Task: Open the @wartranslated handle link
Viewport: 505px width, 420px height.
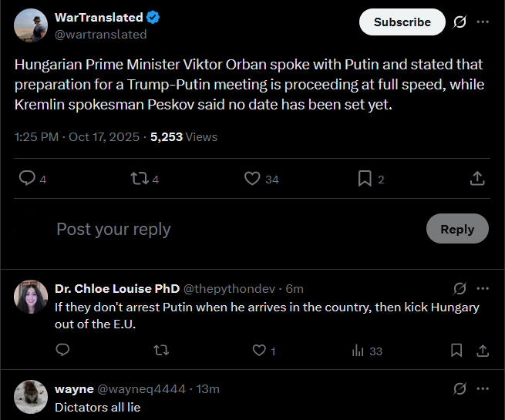Action: [x=100, y=34]
